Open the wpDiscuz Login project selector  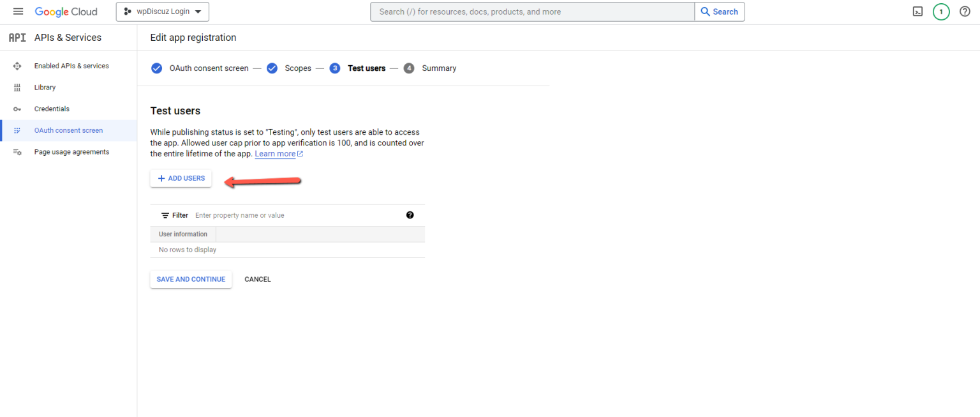click(162, 11)
